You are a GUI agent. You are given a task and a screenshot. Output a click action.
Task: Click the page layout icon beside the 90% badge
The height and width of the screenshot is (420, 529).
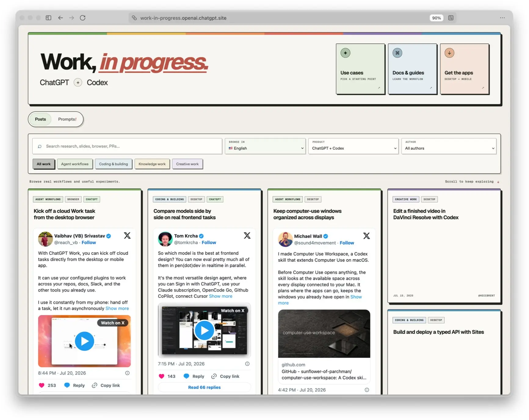(451, 18)
